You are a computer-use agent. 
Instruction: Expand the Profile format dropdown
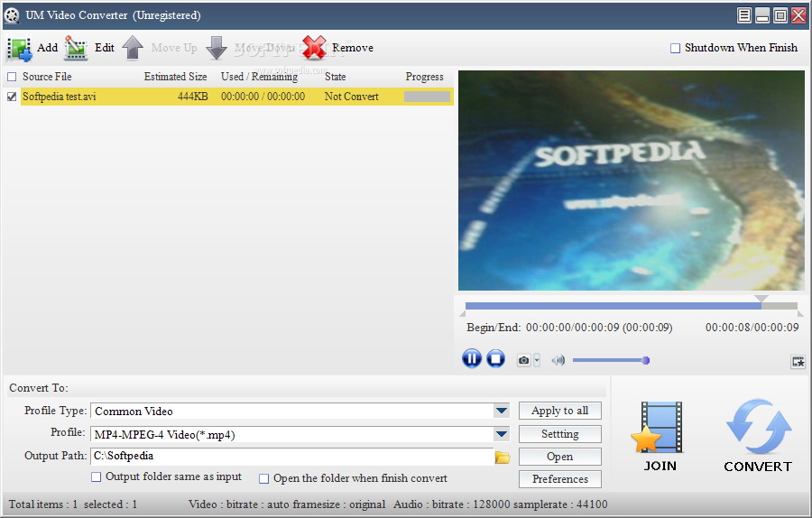coord(502,434)
